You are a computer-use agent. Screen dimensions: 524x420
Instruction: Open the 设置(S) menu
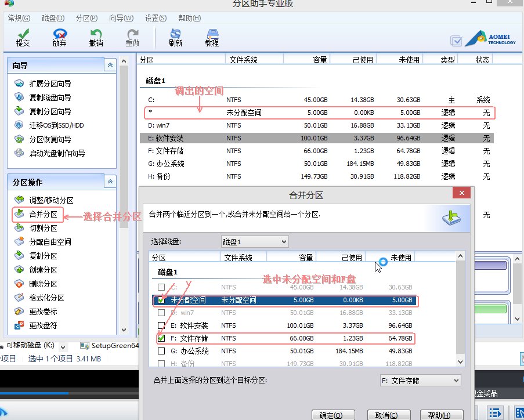[155, 18]
